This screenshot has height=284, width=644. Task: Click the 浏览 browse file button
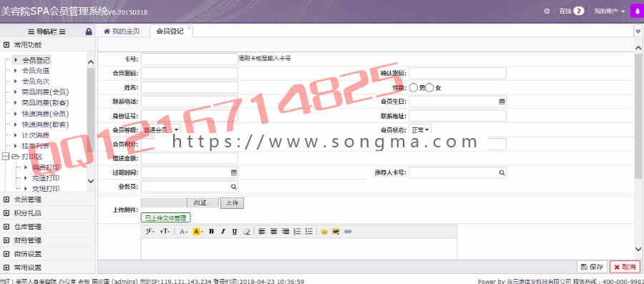203,202
